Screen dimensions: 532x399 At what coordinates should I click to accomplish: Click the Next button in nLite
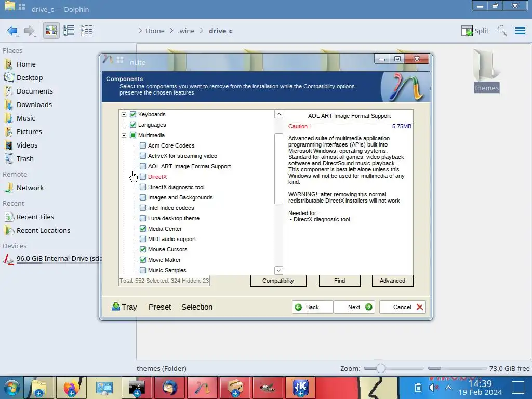click(x=354, y=307)
